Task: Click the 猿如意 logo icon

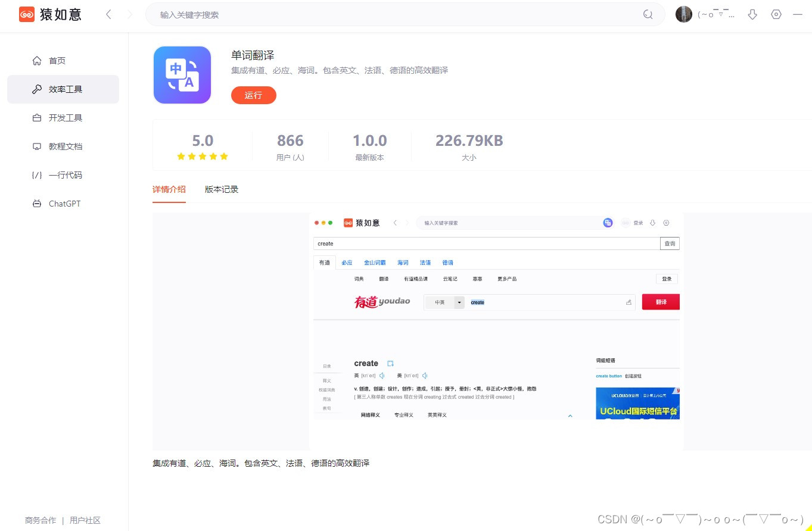Action: tap(27, 14)
